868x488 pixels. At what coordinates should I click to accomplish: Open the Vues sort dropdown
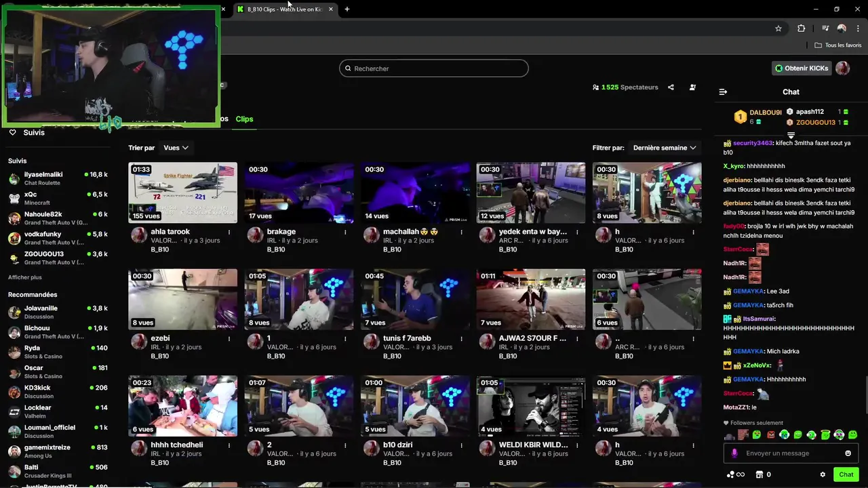176,148
